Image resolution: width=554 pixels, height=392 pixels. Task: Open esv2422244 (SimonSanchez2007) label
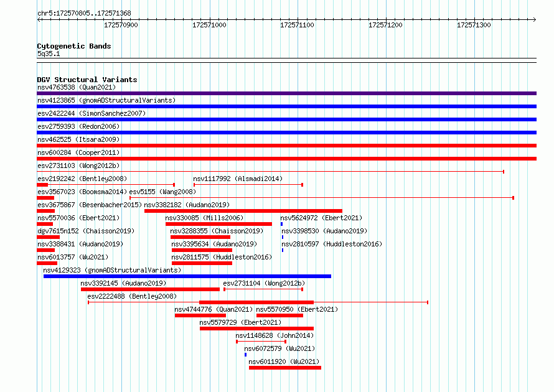click(92, 113)
